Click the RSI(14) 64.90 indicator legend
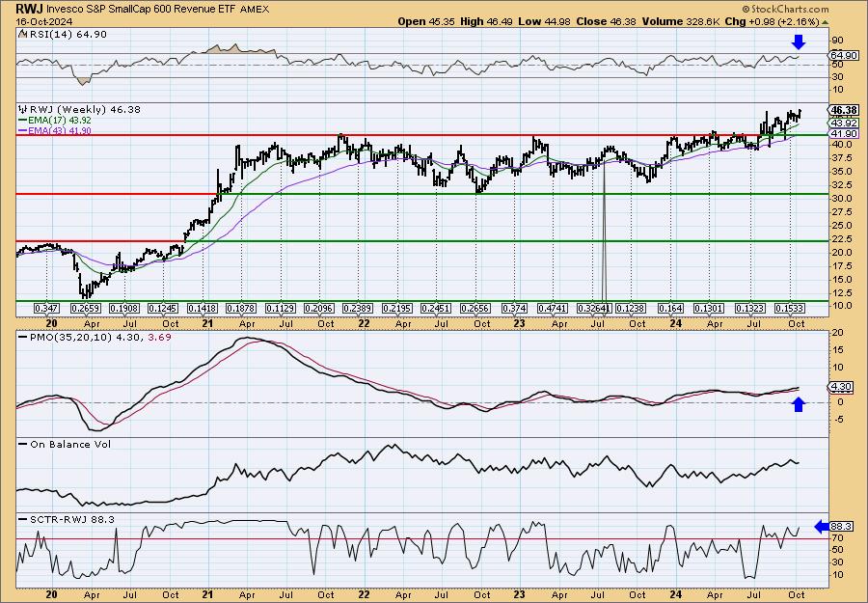The height and width of the screenshot is (603, 868). [x=63, y=35]
